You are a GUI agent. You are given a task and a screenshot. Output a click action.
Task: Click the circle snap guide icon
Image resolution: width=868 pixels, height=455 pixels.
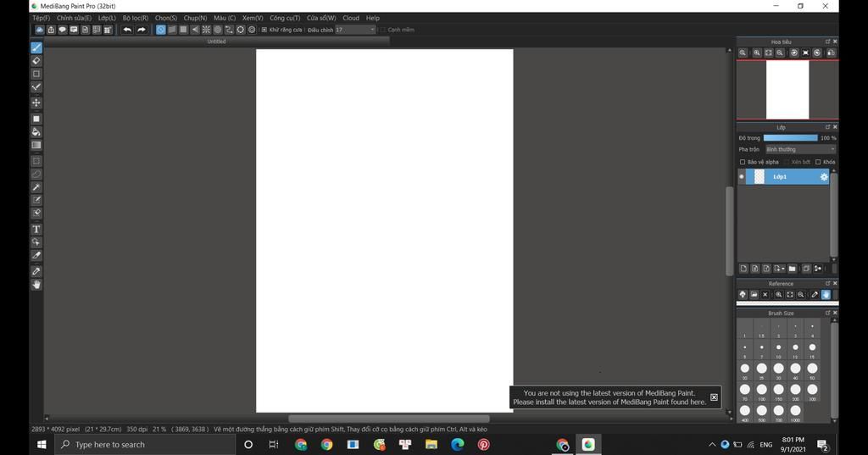(x=218, y=30)
